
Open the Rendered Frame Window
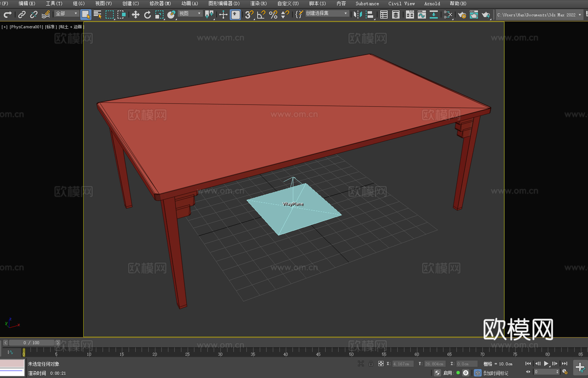(474, 14)
